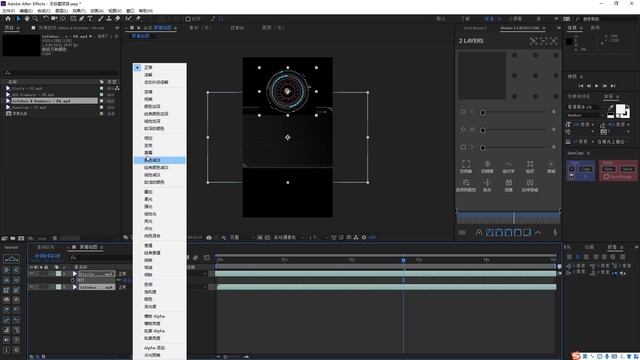Select the Hand tool
The height and width of the screenshot is (360, 640).
[27, 19]
